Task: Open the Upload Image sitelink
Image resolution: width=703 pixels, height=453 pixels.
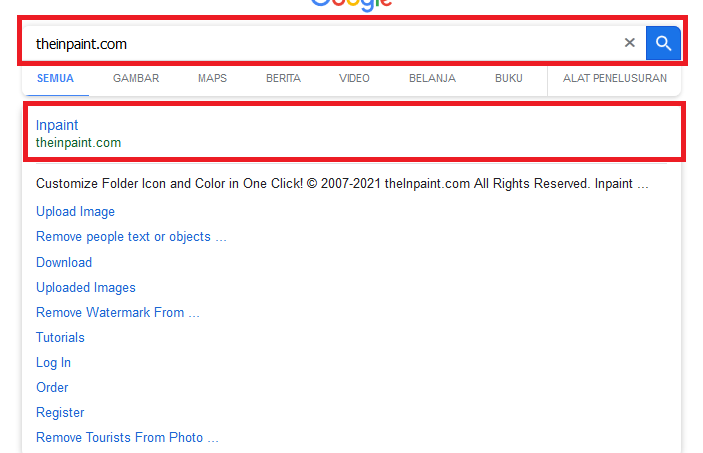Action: point(75,212)
